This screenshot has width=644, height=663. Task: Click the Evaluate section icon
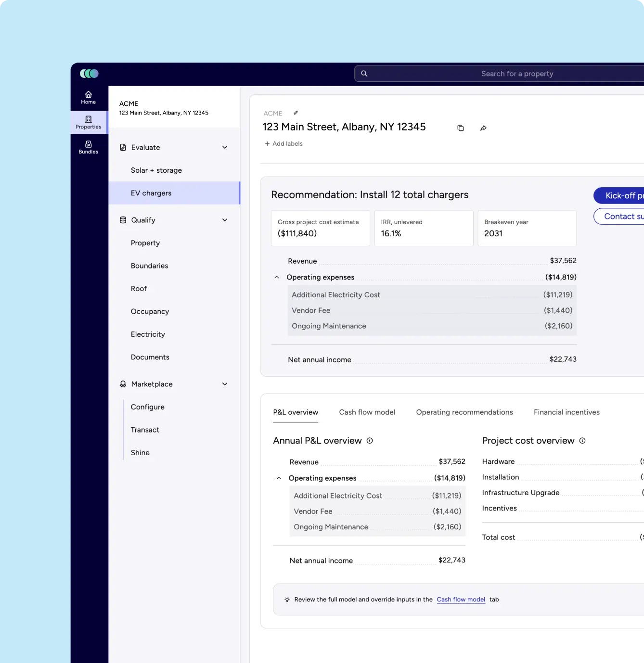pyautogui.click(x=123, y=147)
